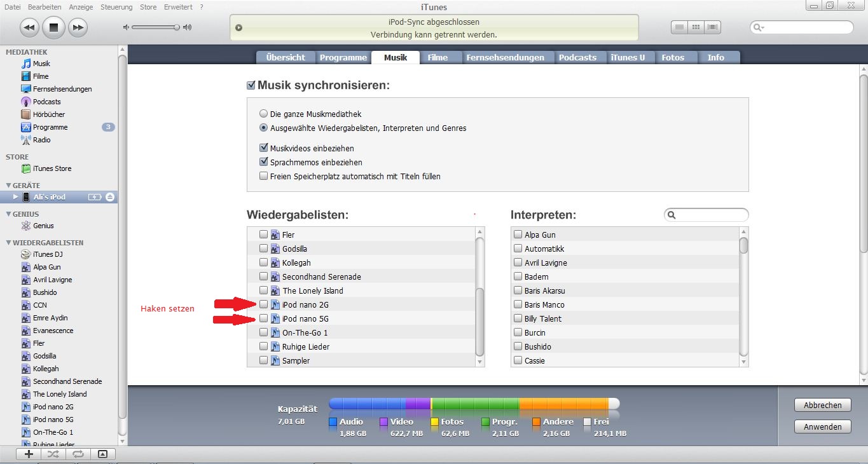Open Hörbücher in the sidebar

[x=49, y=114]
